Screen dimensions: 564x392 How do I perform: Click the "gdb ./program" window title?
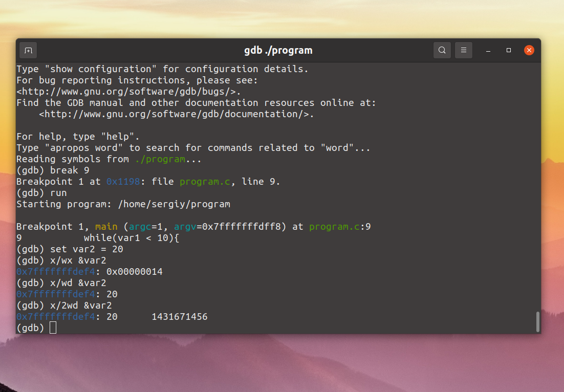click(278, 50)
